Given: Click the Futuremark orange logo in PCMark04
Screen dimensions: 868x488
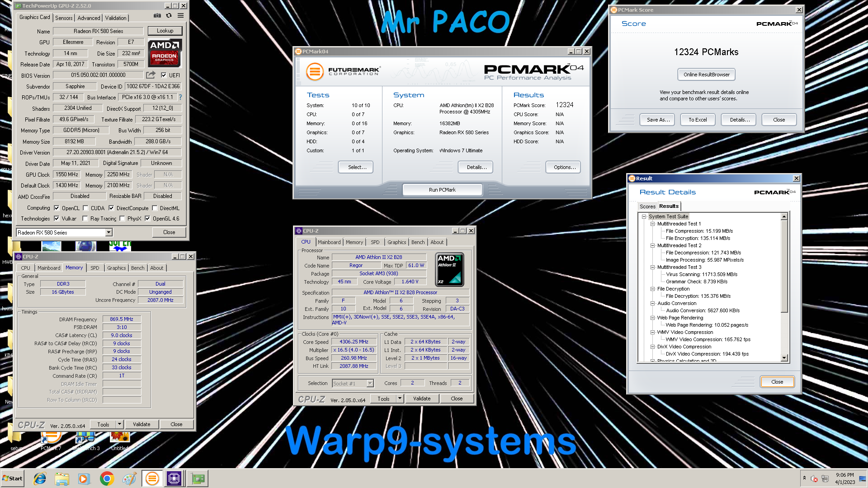Looking at the screenshot, I should click(x=315, y=71).
